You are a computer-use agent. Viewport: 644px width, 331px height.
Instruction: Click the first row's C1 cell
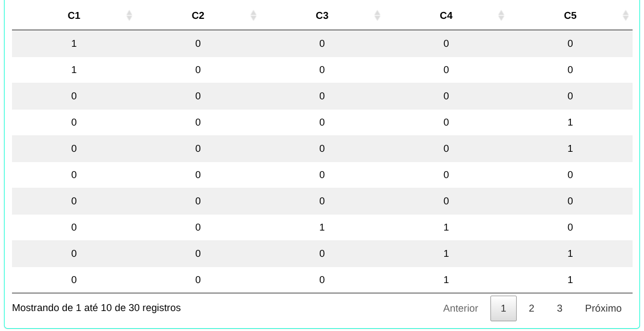(x=74, y=43)
